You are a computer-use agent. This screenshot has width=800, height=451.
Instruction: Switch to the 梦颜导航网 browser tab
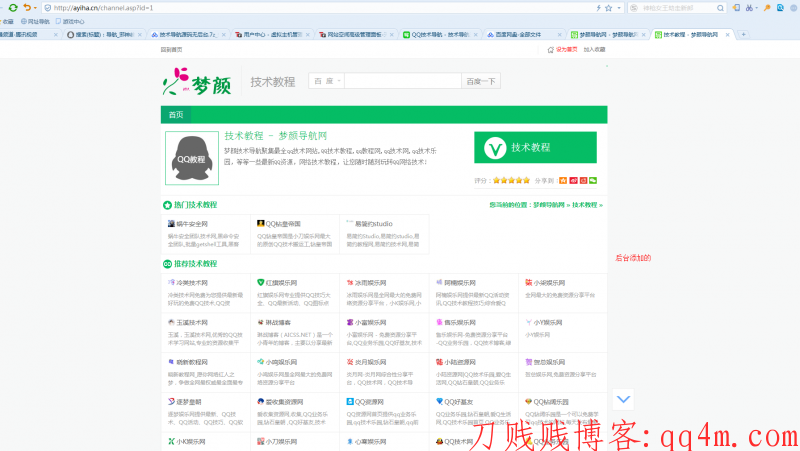608,35
